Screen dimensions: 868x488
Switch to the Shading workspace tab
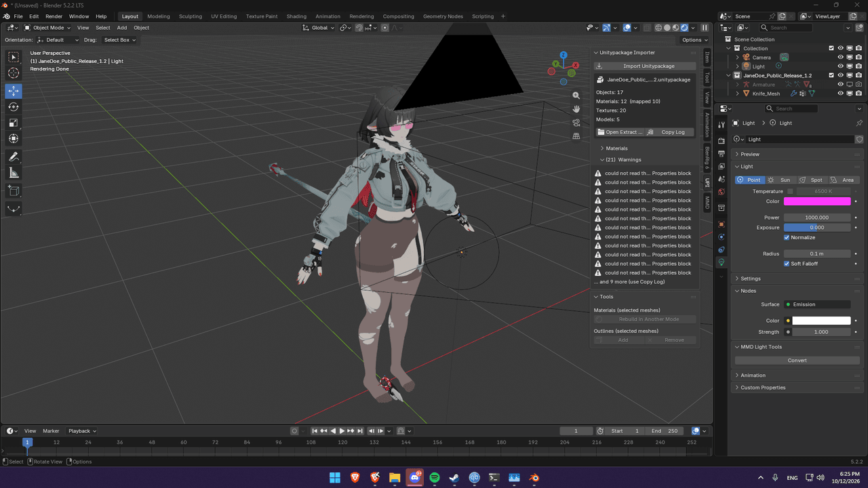click(x=296, y=16)
